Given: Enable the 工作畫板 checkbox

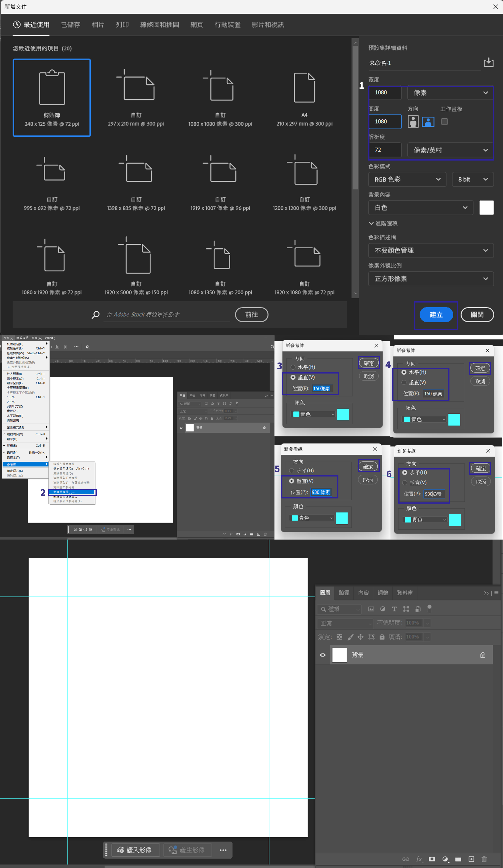Looking at the screenshot, I should tap(445, 121).
